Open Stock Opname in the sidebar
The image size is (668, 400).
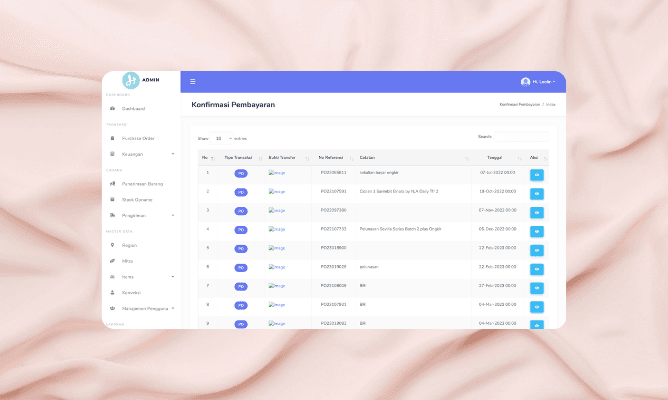tap(137, 200)
